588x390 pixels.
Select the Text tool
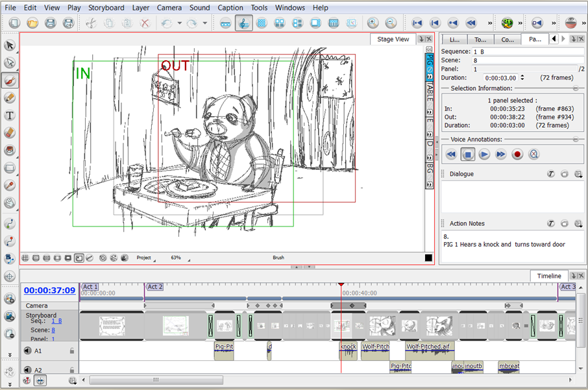coord(8,116)
